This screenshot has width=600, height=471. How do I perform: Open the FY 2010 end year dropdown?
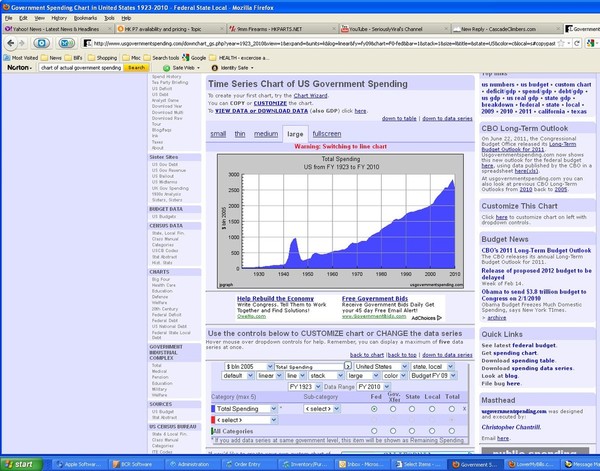point(373,387)
